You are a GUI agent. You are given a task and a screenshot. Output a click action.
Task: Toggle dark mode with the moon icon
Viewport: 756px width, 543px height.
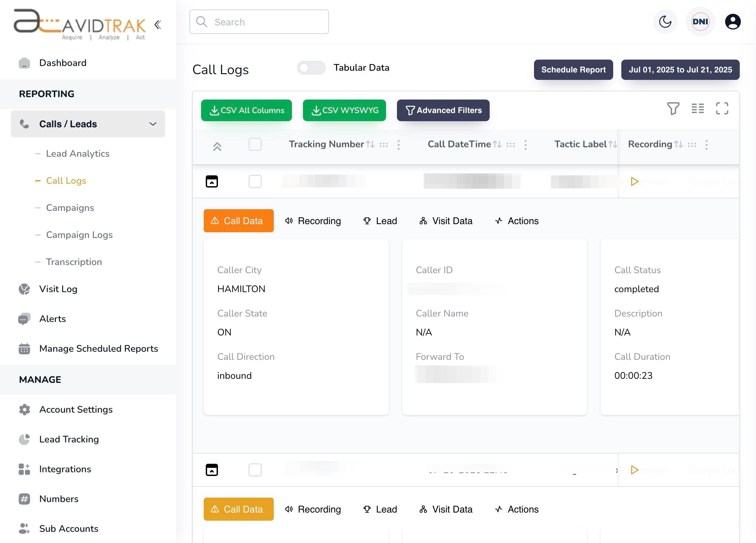click(665, 22)
